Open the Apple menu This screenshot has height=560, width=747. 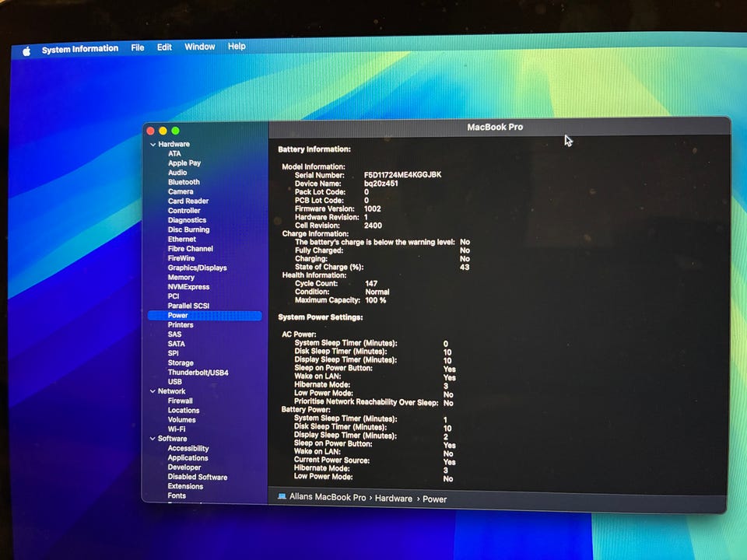pyautogui.click(x=26, y=51)
